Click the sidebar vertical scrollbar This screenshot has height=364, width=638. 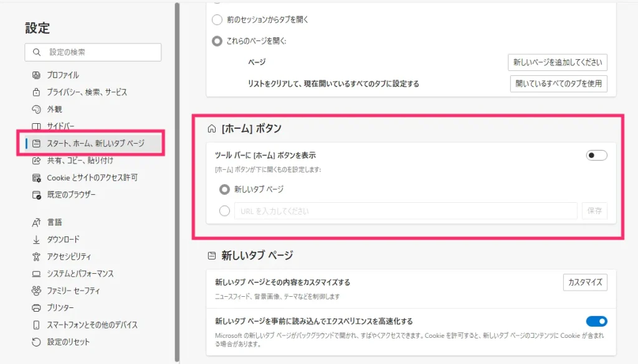pyautogui.click(x=178, y=180)
